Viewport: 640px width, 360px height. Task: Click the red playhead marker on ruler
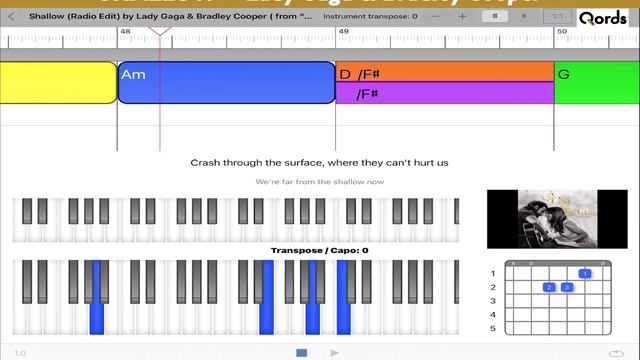click(x=160, y=32)
